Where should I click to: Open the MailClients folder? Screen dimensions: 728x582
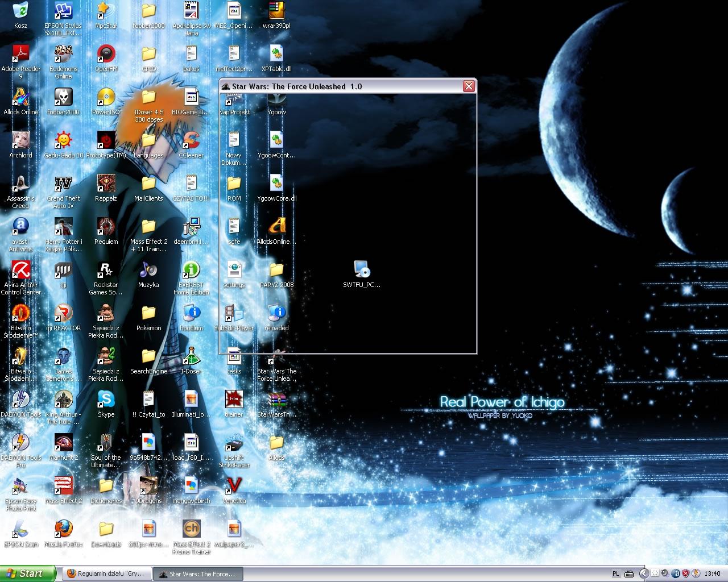pyautogui.click(x=148, y=188)
